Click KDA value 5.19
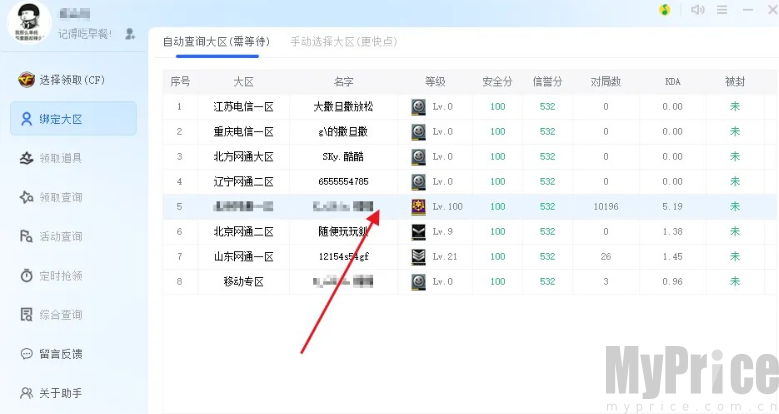Screen dimensions: 779x414 pos(672,207)
